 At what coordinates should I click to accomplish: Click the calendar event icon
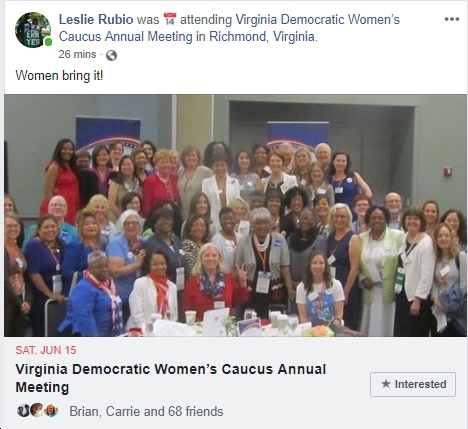(x=170, y=19)
